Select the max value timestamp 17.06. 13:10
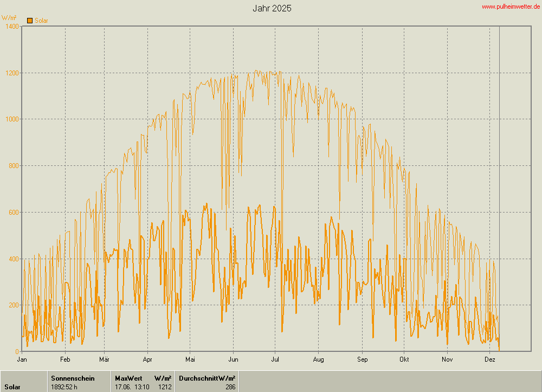The image size is (542, 392). click(x=131, y=387)
